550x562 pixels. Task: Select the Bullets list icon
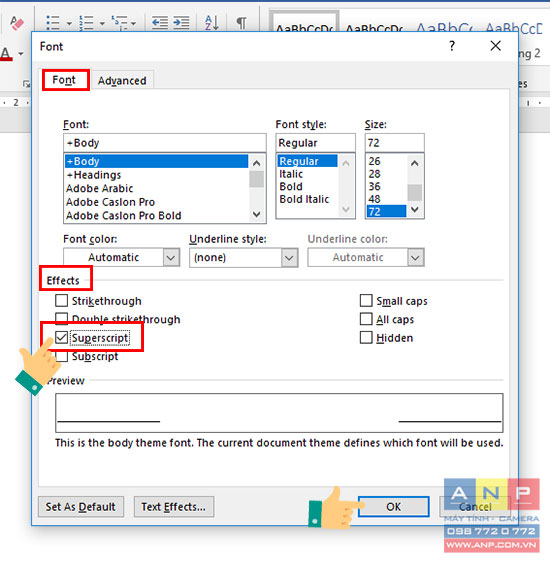pyautogui.click(x=53, y=23)
